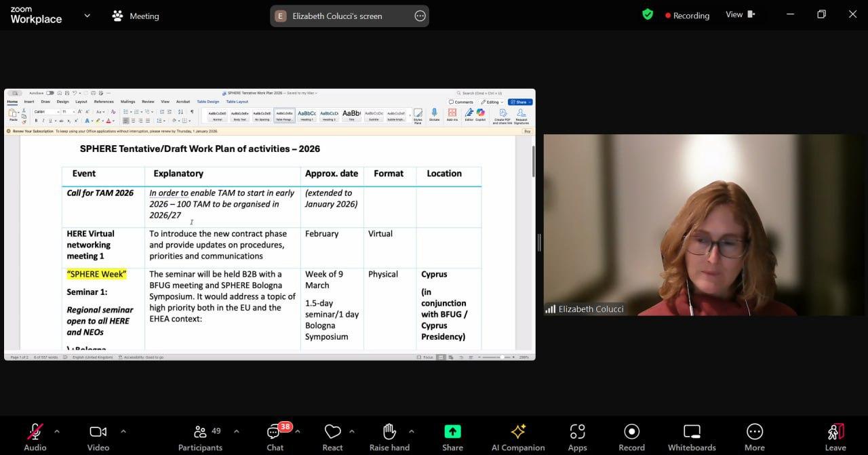Toggle the Record button
The height and width of the screenshot is (455, 868).
631,432
